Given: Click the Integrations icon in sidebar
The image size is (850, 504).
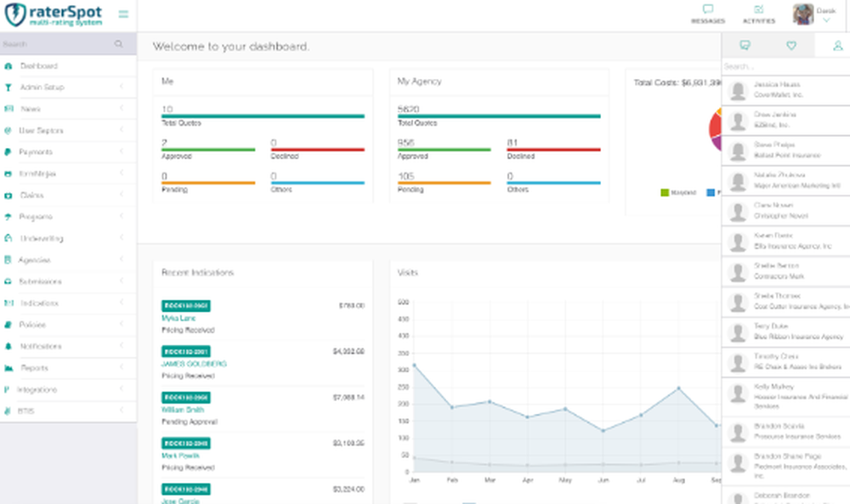Looking at the screenshot, I should pos(7,389).
